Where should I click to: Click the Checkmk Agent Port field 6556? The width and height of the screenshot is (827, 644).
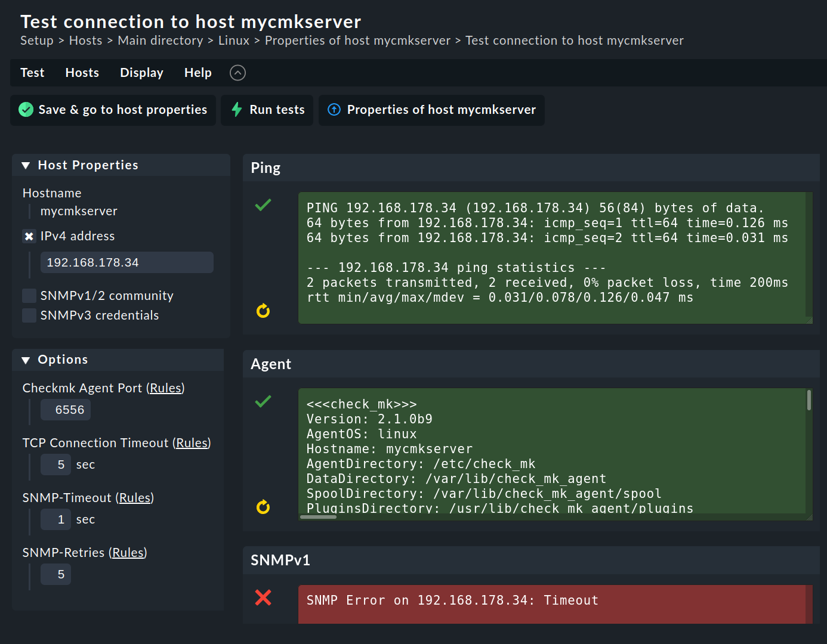66,410
